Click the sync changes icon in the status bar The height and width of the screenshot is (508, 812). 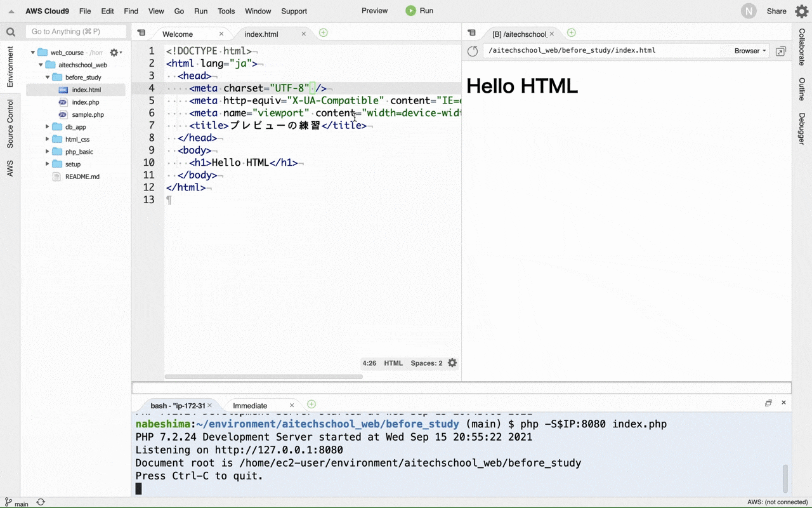(x=41, y=502)
